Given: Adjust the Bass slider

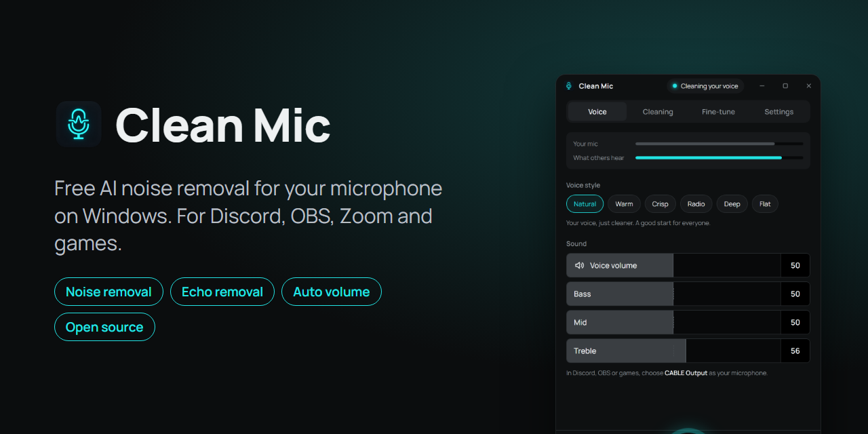Looking at the screenshot, I should click(x=673, y=294).
